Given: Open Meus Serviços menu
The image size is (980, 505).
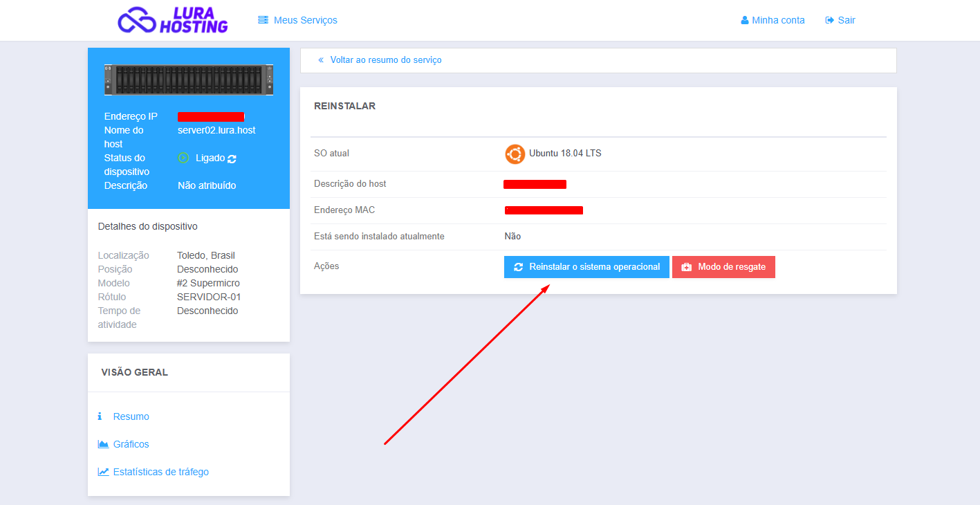Looking at the screenshot, I should 305,20.
